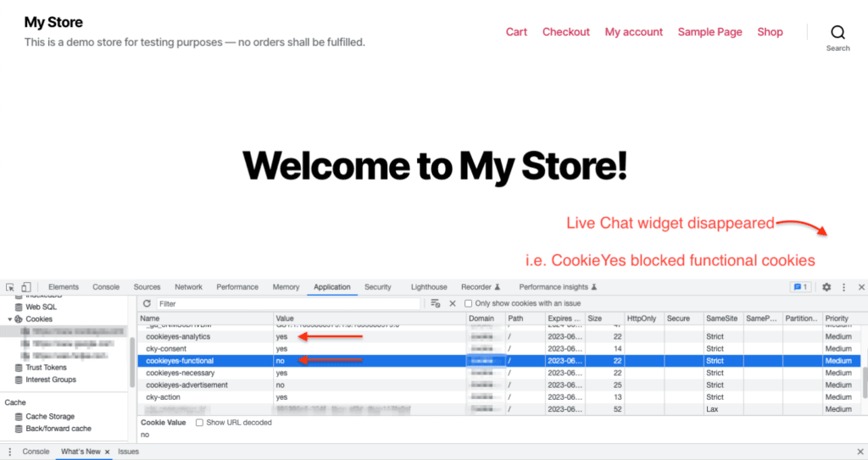This screenshot has width=868, height=460.
Task: Select the cky-consent cookie row
Action: coord(498,349)
